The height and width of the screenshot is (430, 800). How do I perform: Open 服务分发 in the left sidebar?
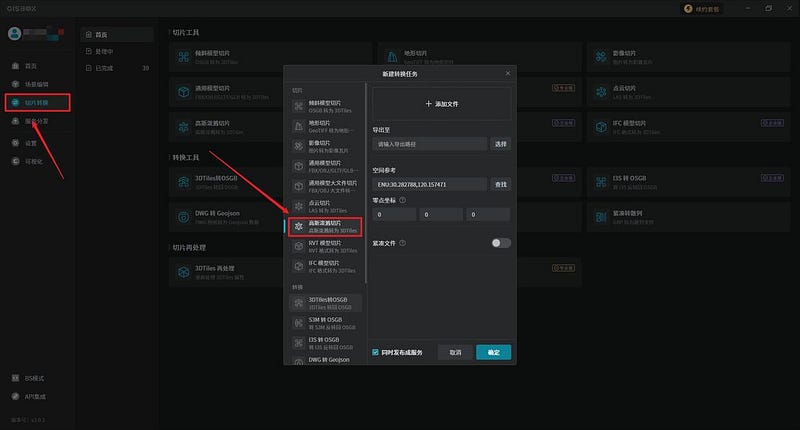pyautogui.click(x=30, y=121)
